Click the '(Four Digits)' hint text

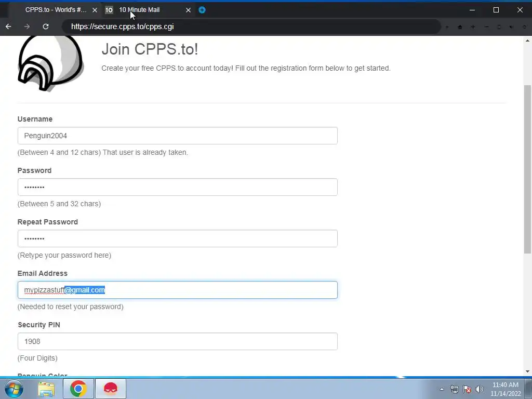click(37, 358)
